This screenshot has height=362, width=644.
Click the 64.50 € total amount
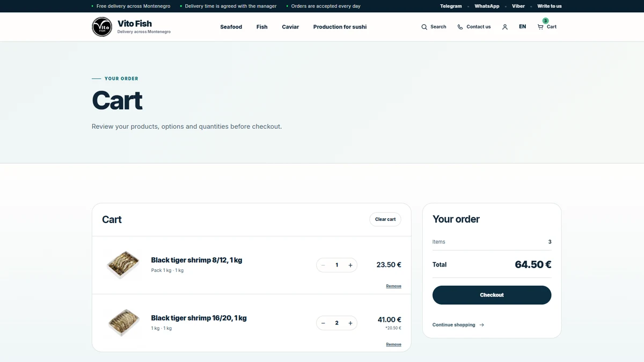(533, 264)
